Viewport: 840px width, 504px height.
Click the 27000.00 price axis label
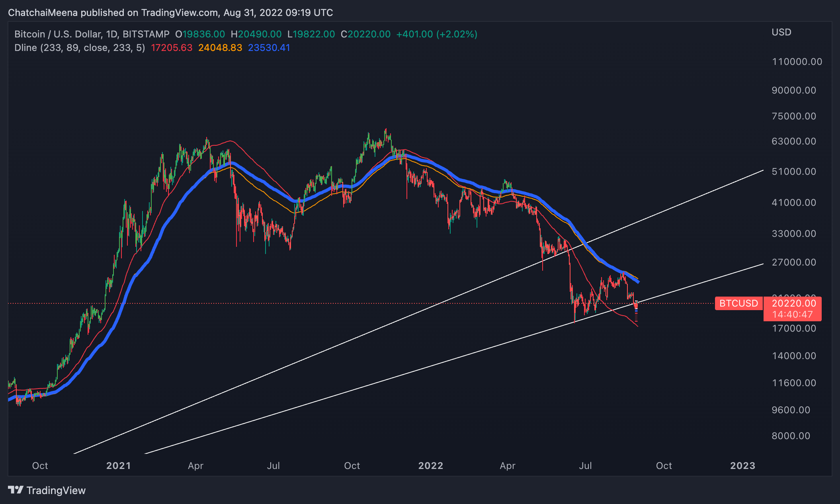point(794,262)
